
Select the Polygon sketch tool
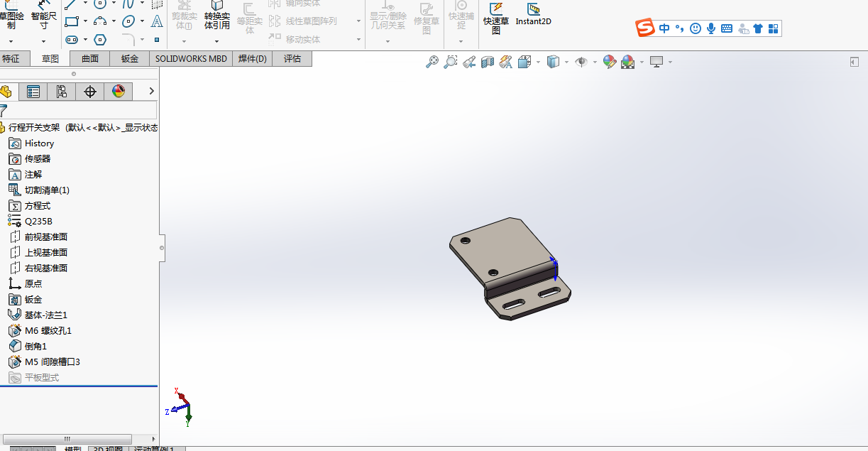point(100,39)
